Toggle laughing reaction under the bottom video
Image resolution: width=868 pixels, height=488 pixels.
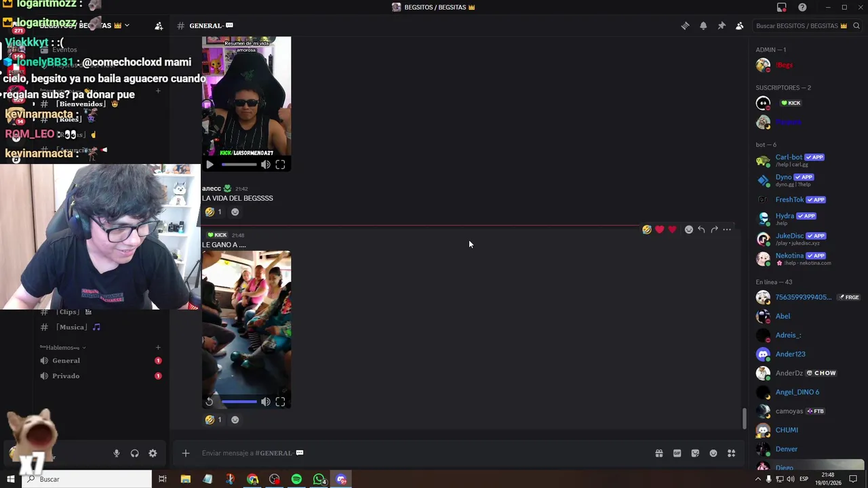(214, 420)
